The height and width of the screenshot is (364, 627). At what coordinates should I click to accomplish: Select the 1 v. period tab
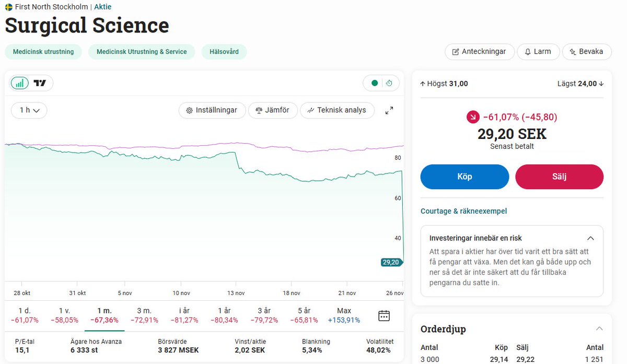click(64, 315)
